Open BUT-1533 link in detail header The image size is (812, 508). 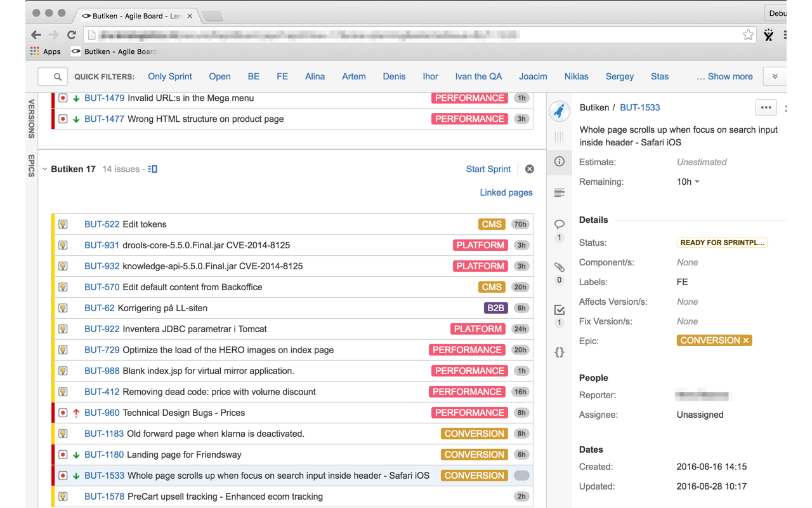(x=640, y=107)
